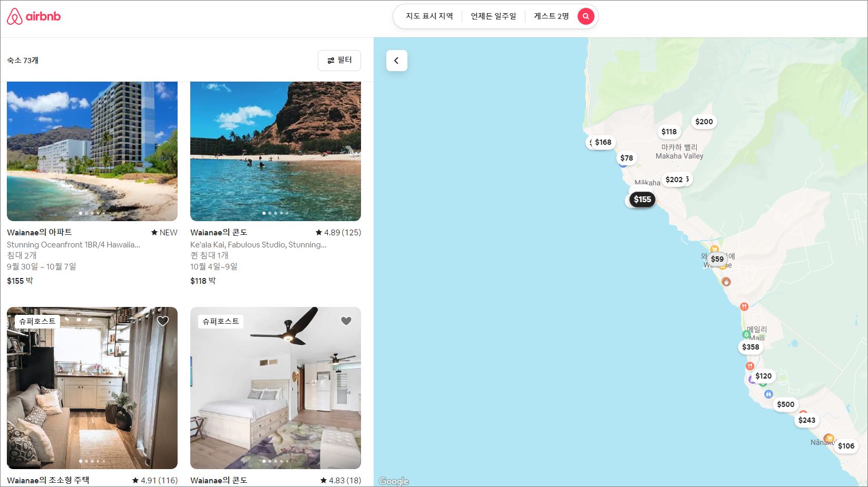Open the 언제든 일주일 date selector
The image size is (868, 487).
(x=493, y=16)
